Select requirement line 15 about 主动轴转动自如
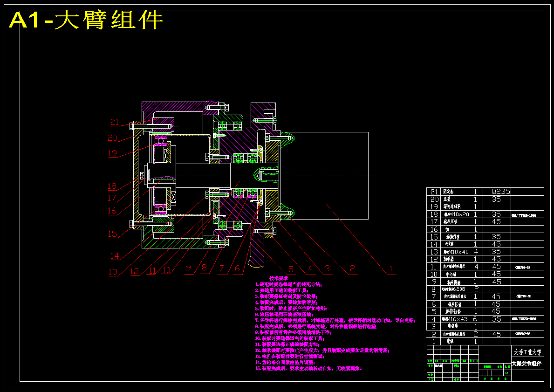The height and width of the screenshot is (392, 554). click(309, 369)
